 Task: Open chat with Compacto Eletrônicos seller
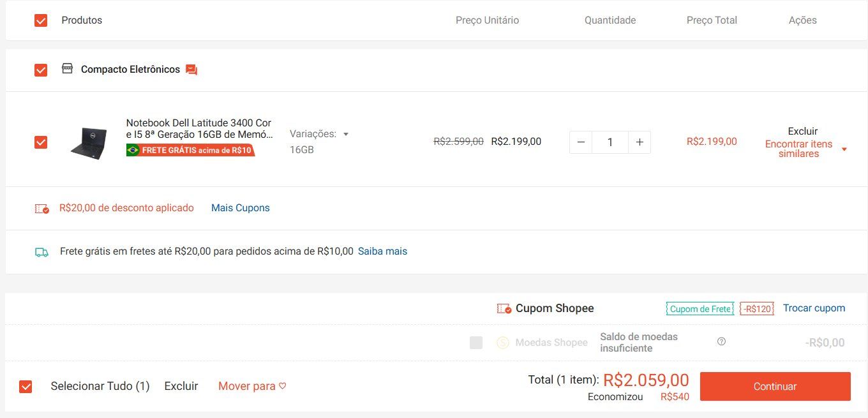coord(191,70)
